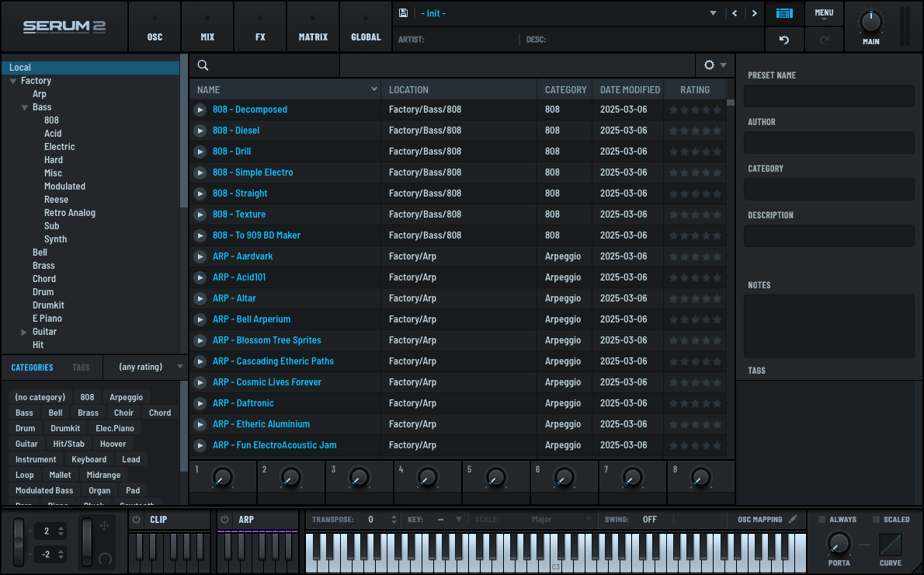Switch to the MATRIX tab

[x=313, y=26]
